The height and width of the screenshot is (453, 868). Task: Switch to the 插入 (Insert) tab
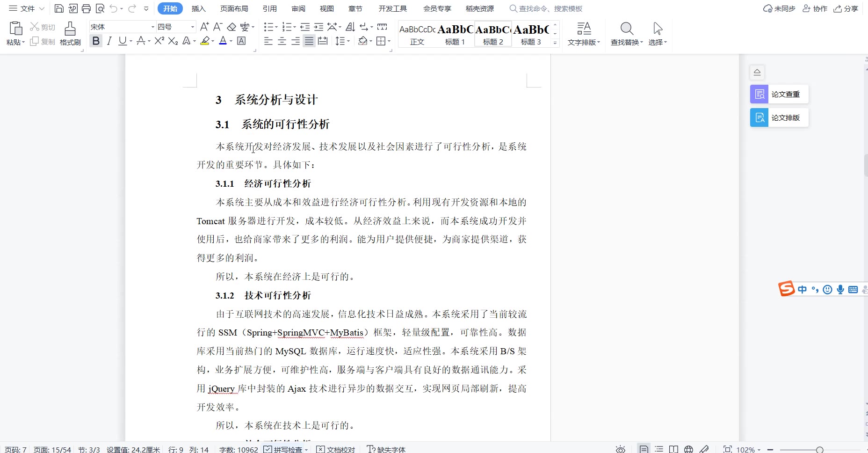click(x=198, y=8)
